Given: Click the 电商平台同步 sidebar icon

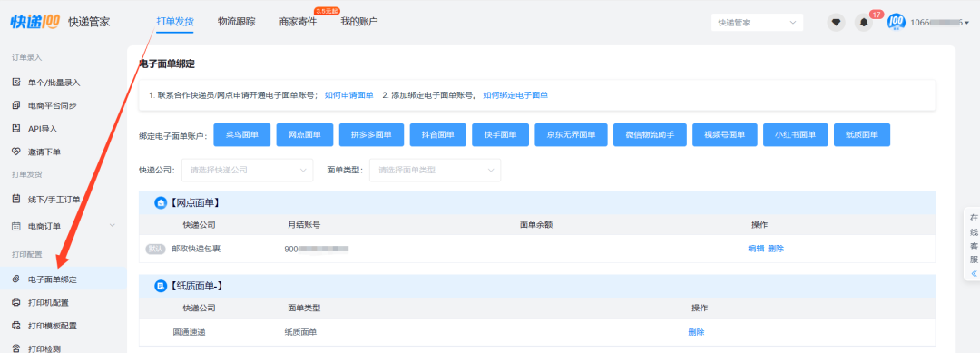Looking at the screenshot, I should (x=17, y=105).
